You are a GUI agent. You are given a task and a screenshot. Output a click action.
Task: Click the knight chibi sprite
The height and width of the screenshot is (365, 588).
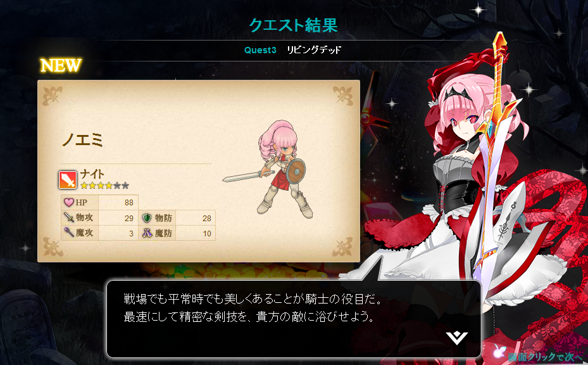(268, 169)
